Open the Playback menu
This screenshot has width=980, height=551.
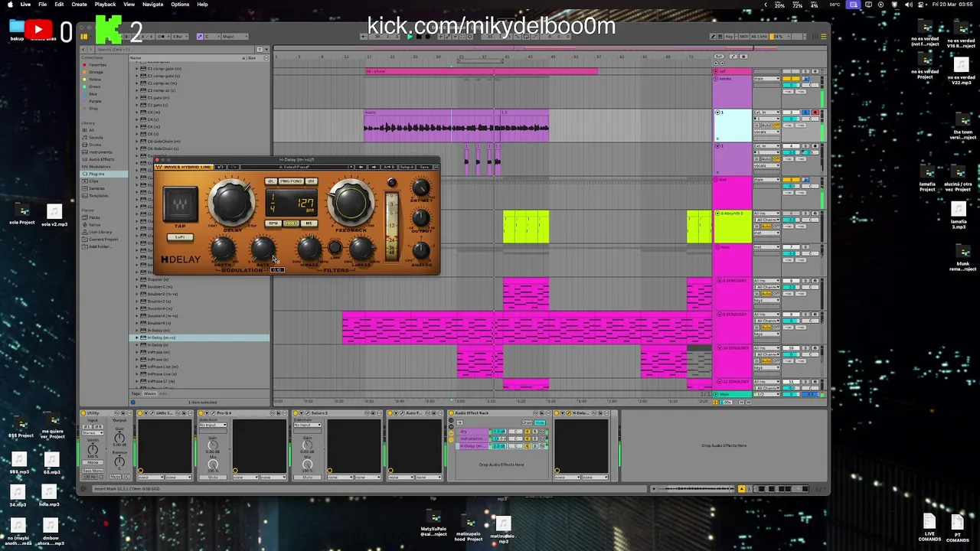click(x=105, y=4)
